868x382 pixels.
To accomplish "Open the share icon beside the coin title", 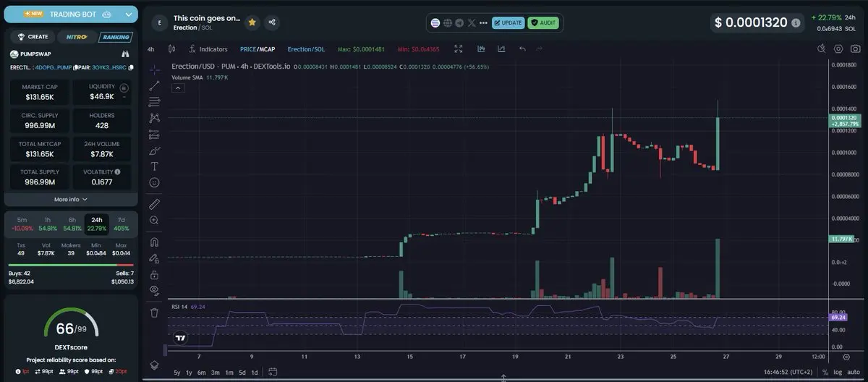I will (x=272, y=22).
